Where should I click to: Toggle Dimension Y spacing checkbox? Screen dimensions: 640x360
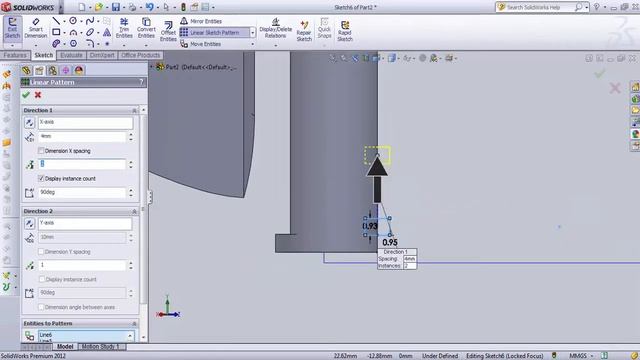click(x=41, y=252)
